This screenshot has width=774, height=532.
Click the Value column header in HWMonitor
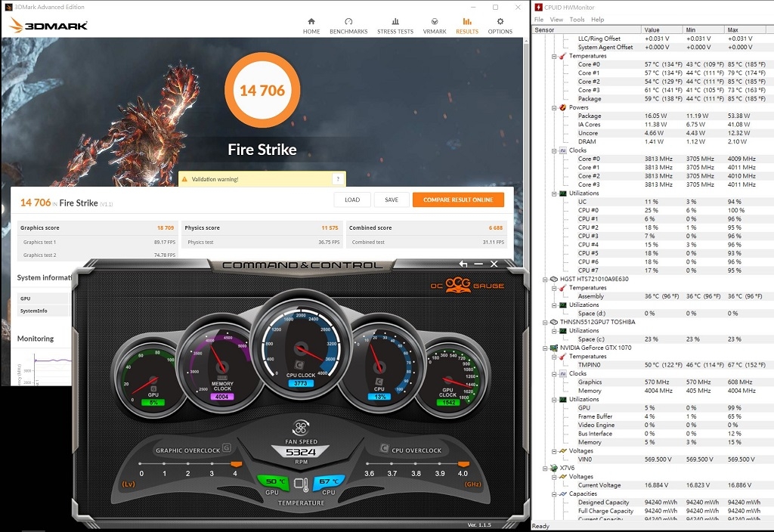point(662,29)
